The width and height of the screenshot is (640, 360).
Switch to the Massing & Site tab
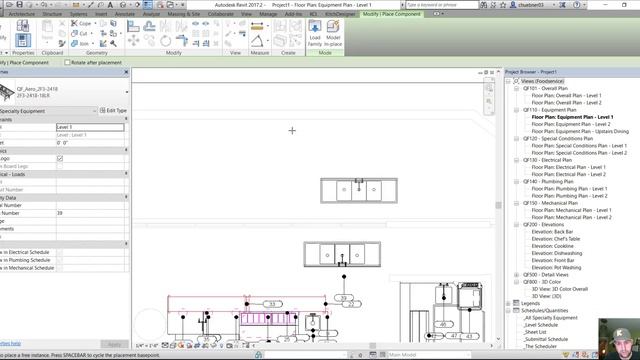tap(184, 14)
